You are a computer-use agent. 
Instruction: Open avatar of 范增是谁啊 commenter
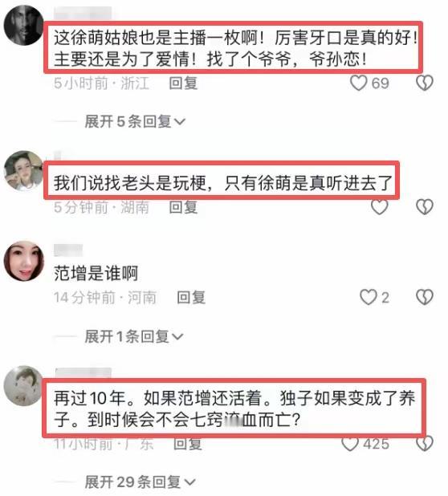pyautogui.click(x=24, y=261)
